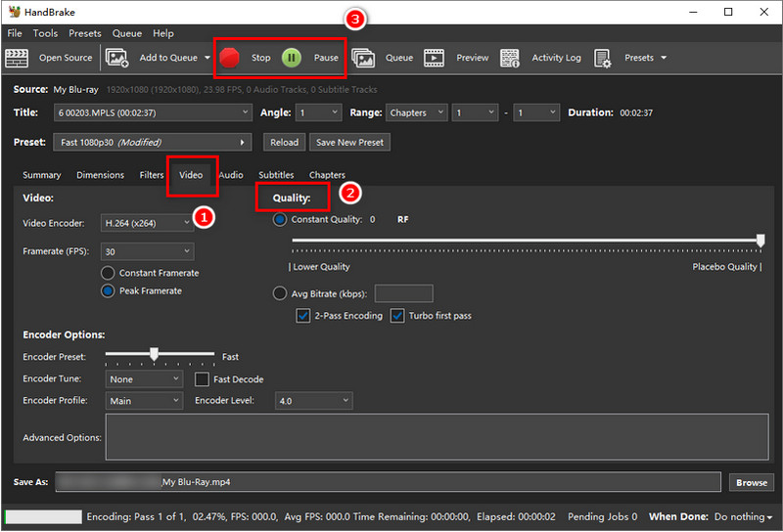
Task: Open the Title selection dropdown
Action: [153, 112]
